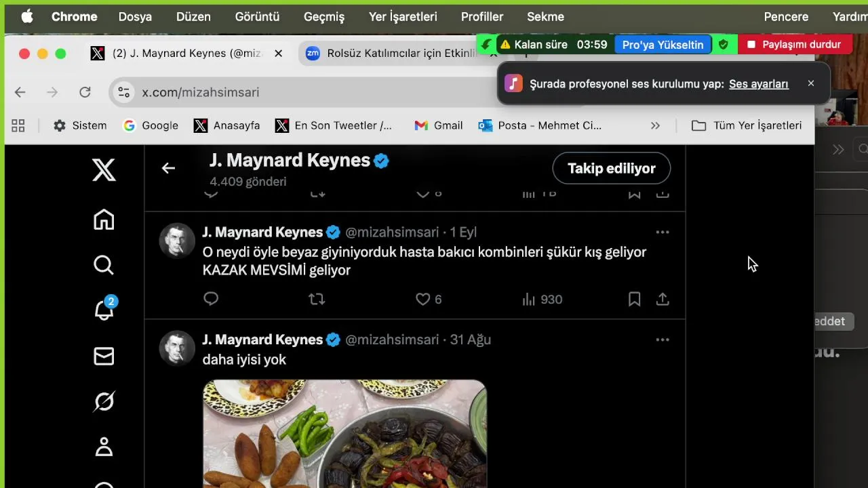868x488 pixels.
Task: Open messages envelope icon in sidebar
Action: pos(104,357)
